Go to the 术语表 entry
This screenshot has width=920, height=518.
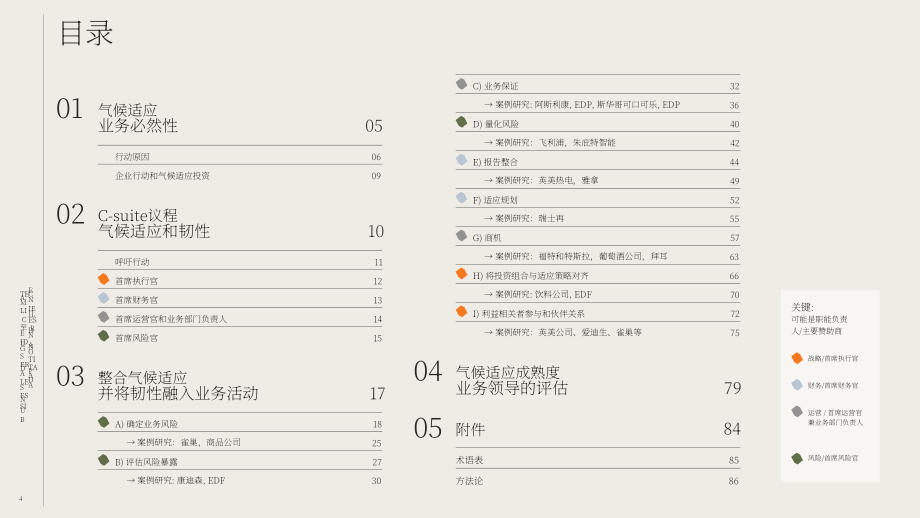[x=469, y=461]
